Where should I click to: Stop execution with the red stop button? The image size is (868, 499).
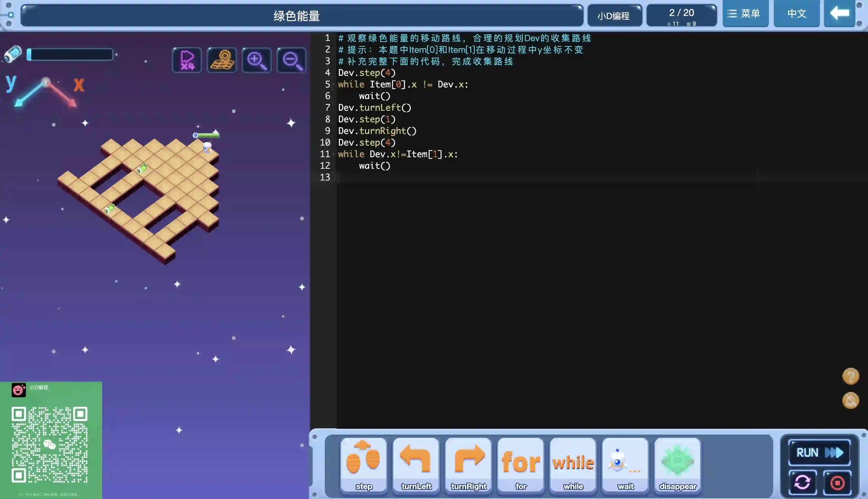[837, 483]
